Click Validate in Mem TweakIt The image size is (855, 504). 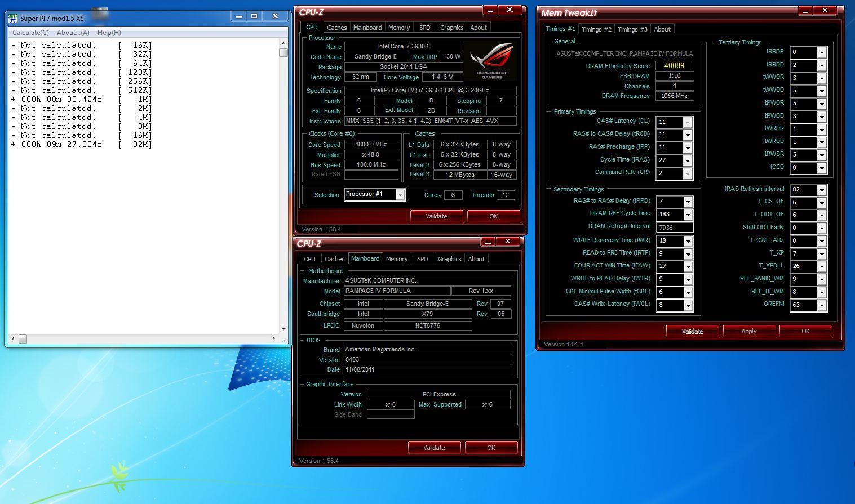coord(693,331)
